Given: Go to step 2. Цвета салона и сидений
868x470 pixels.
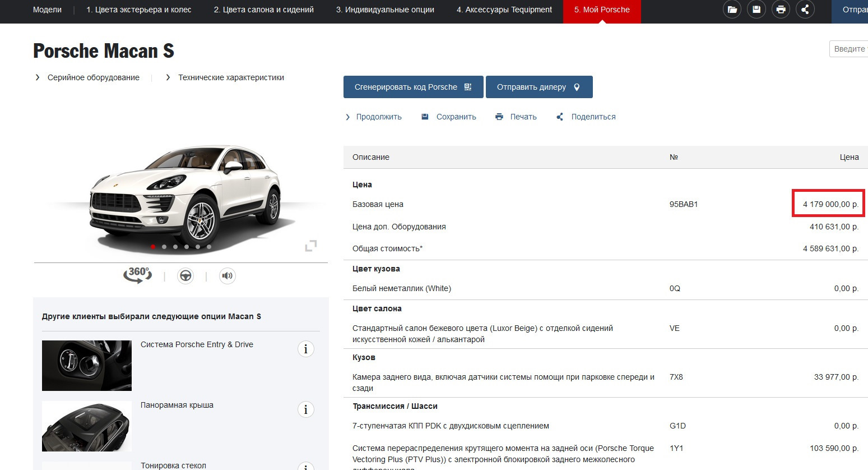Looking at the screenshot, I should tap(264, 10).
